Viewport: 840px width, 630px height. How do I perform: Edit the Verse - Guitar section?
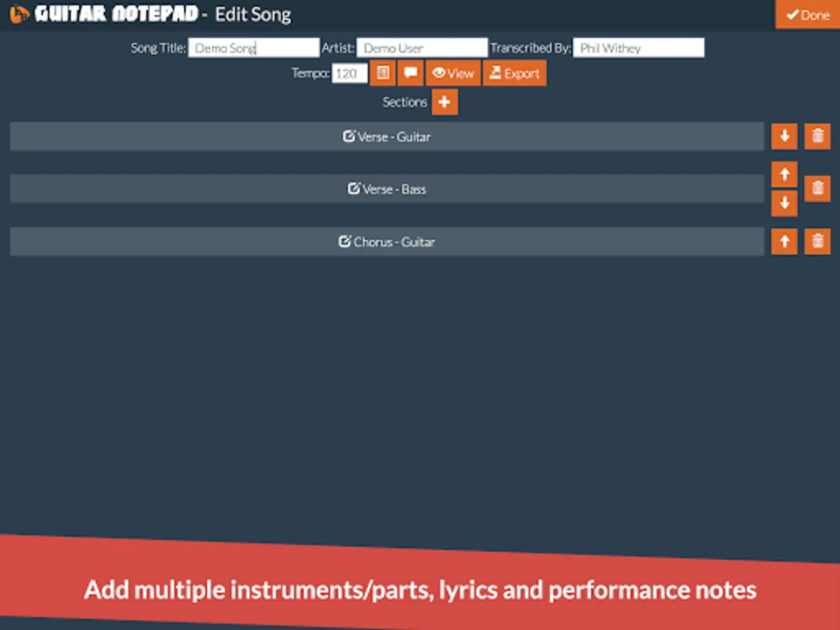pos(386,136)
